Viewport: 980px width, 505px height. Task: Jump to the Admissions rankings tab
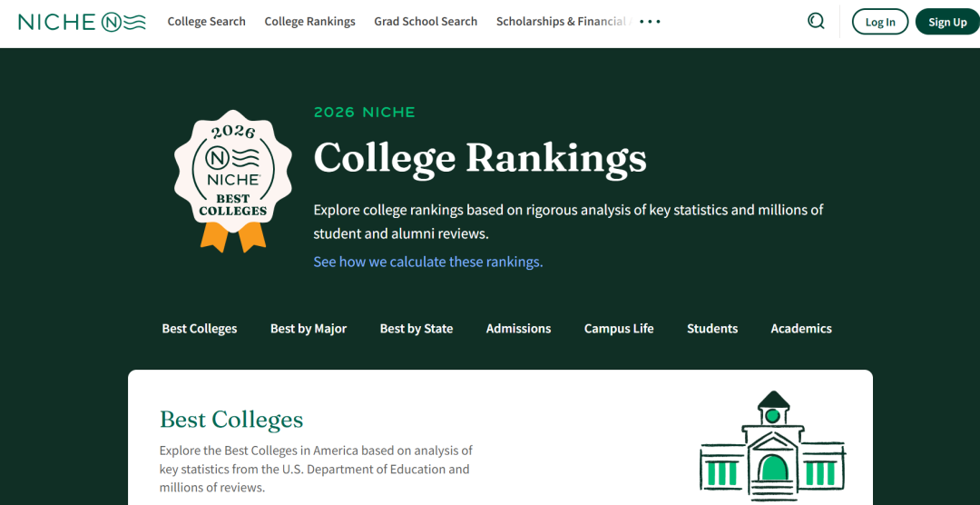[x=518, y=329]
